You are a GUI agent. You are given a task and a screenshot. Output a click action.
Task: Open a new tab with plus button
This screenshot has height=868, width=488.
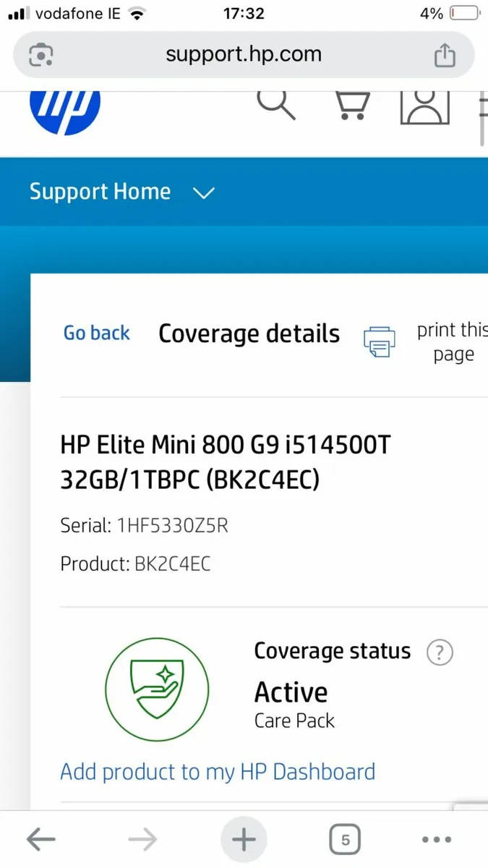244,840
